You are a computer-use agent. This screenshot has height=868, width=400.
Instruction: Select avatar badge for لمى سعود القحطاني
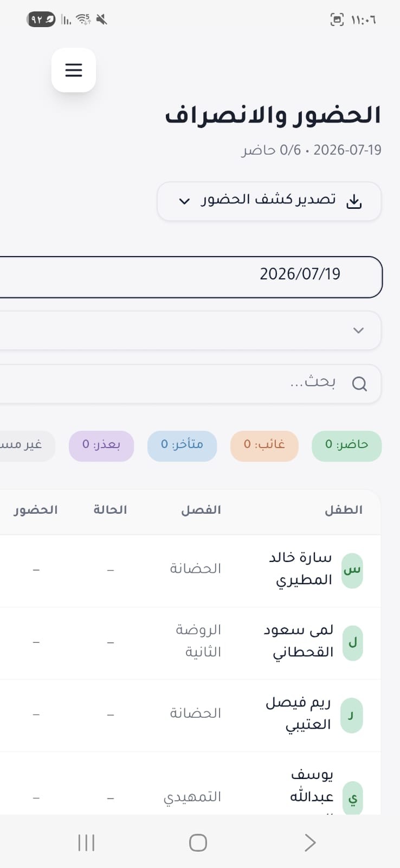pyautogui.click(x=352, y=643)
